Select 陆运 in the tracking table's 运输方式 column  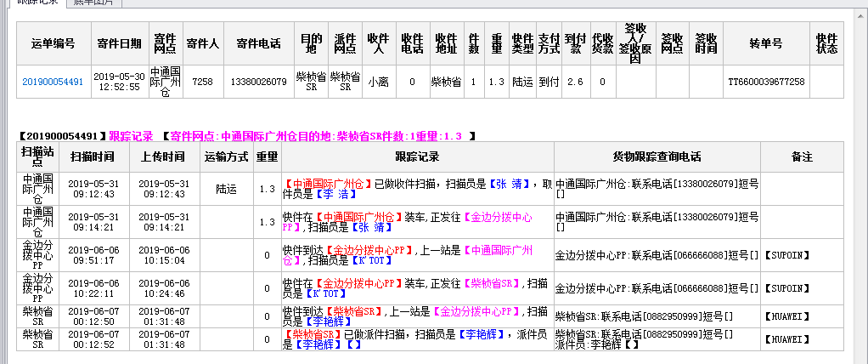226,189
